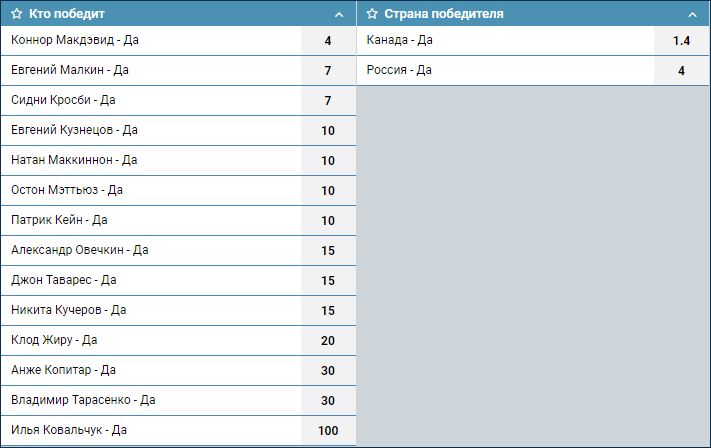Pick Евгений Кузнецов odds of 10
Image resolution: width=711 pixels, height=448 pixels.
pyautogui.click(x=328, y=131)
